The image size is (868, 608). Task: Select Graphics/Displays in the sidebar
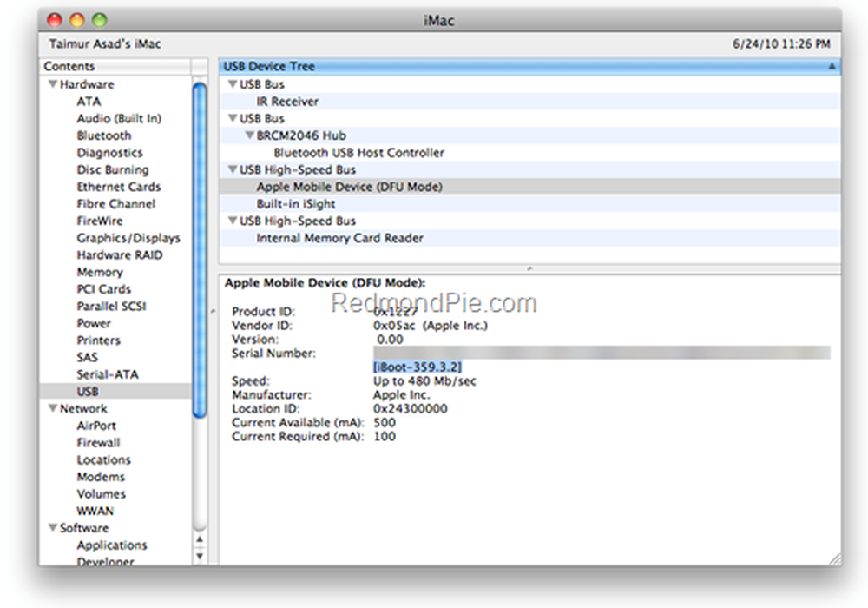pos(128,237)
